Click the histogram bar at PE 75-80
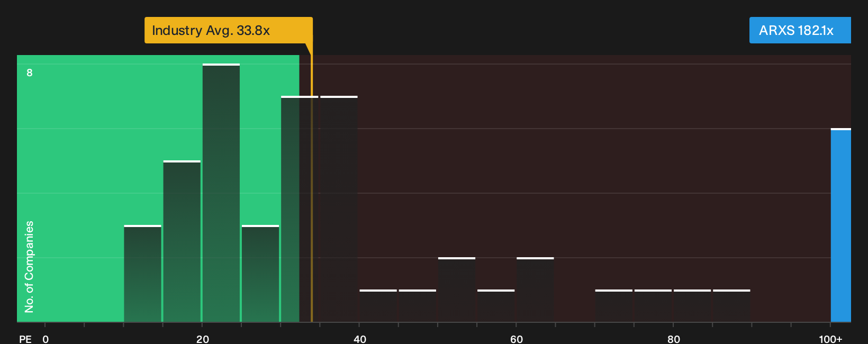 (653, 306)
